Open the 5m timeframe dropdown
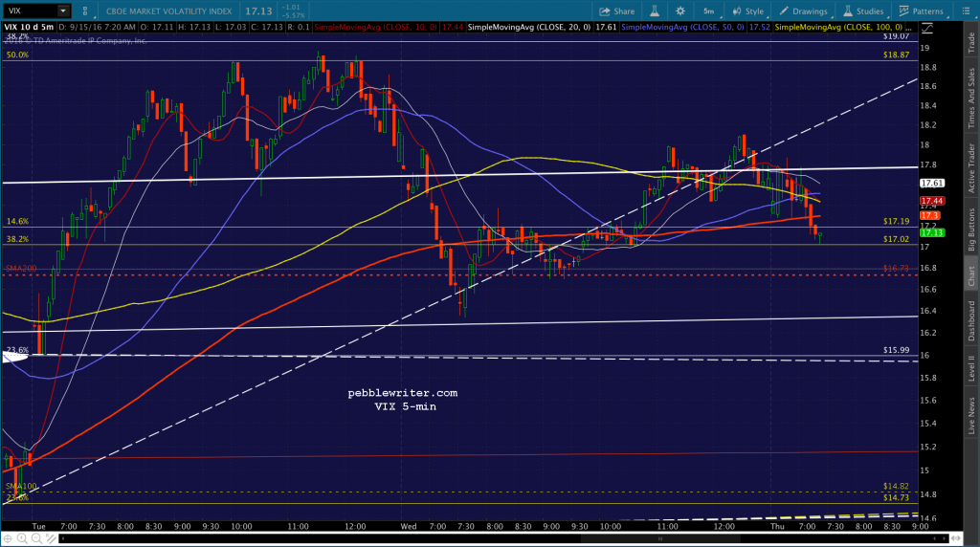 tap(709, 11)
